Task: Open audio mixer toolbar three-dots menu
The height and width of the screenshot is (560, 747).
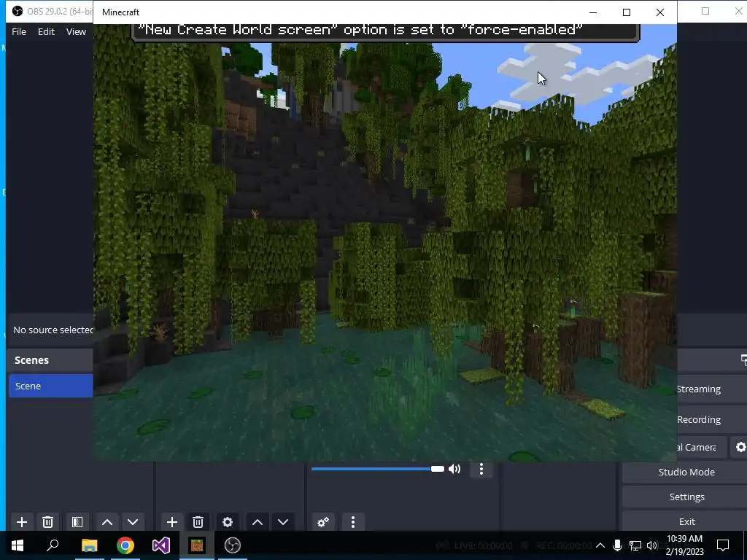Action: pos(353,522)
